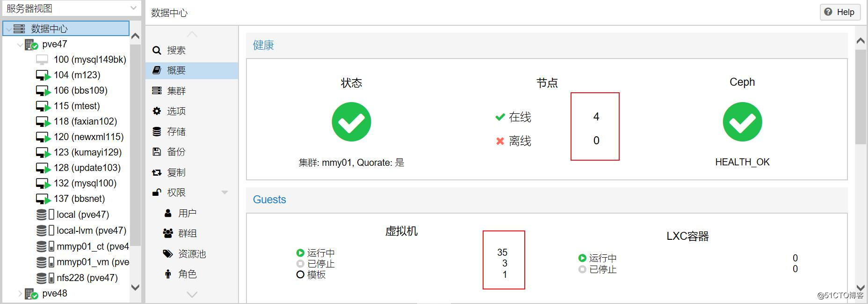Open the 服务器视图 view selector dropdown
The image size is (868, 304).
click(x=133, y=8)
